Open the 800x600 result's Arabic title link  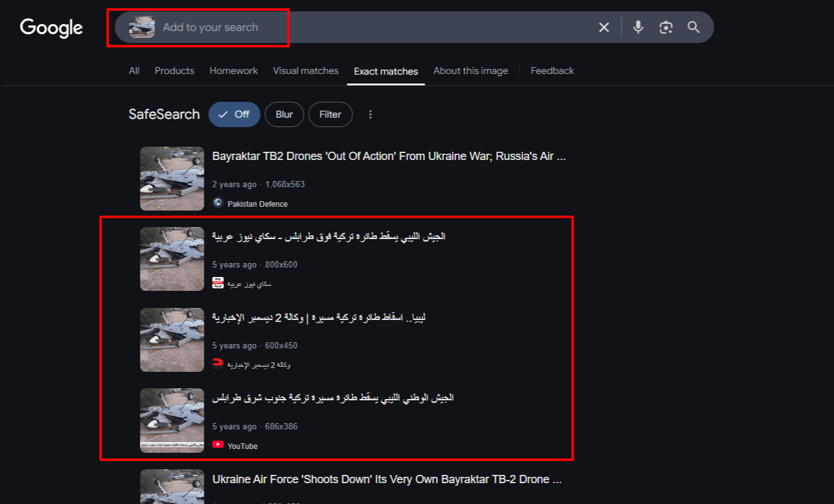pos(329,237)
